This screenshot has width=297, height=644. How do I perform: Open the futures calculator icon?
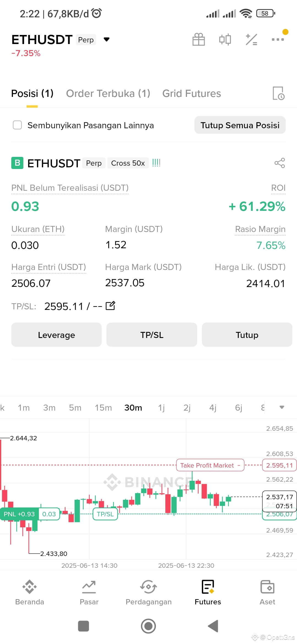[x=251, y=39]
